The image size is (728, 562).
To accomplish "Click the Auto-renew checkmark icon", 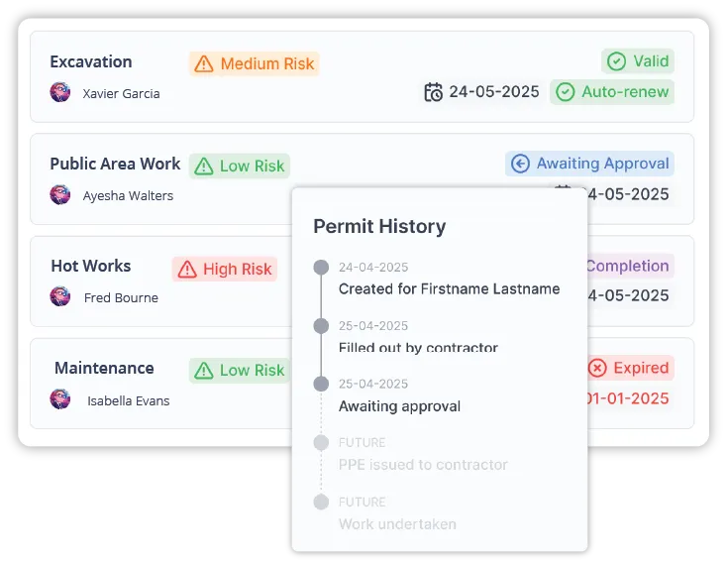I will 565,92.
